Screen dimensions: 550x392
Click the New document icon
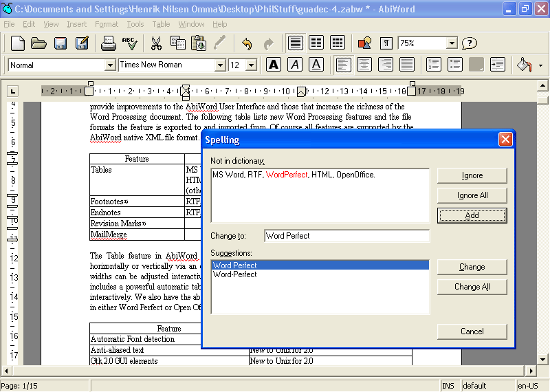pos(17,43)
